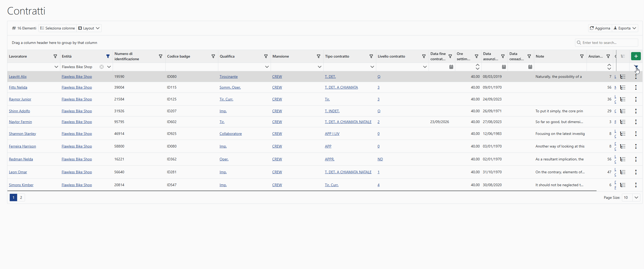Image resolution: width=644 pixels, height=269 pixels.
Task: Open the three-dot menu for Leavitt Alix row
Action: click(x=636, y=77)
